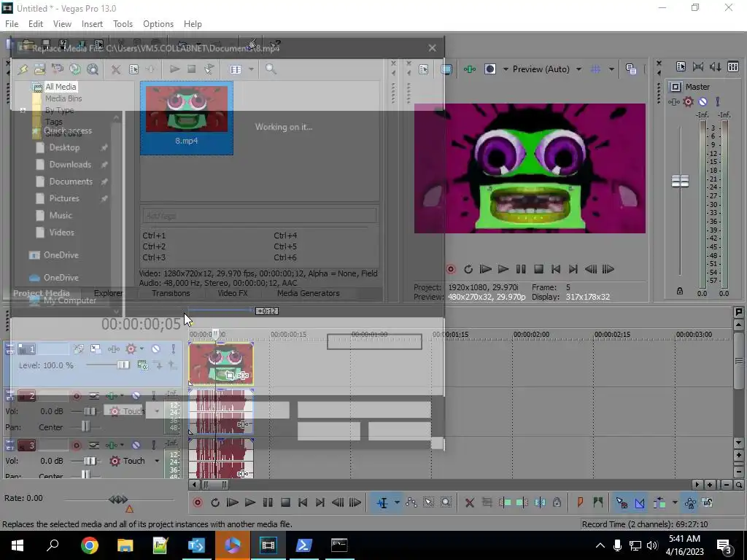Viewport: 747px width, 560px height.
Task: Open the Edit menu
Action: click(35, 24)
